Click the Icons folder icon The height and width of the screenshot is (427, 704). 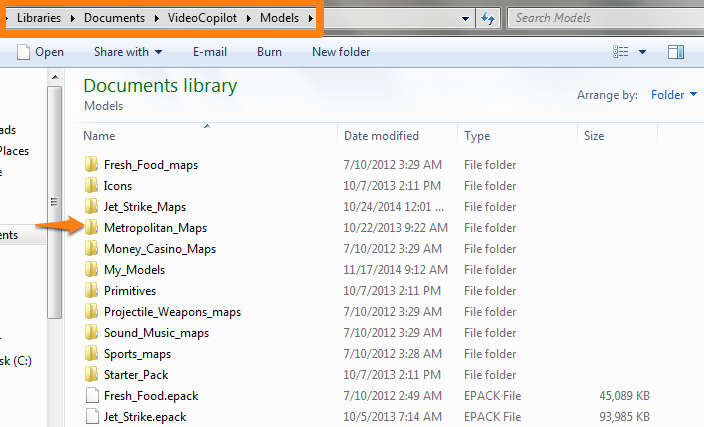(91, 186)
